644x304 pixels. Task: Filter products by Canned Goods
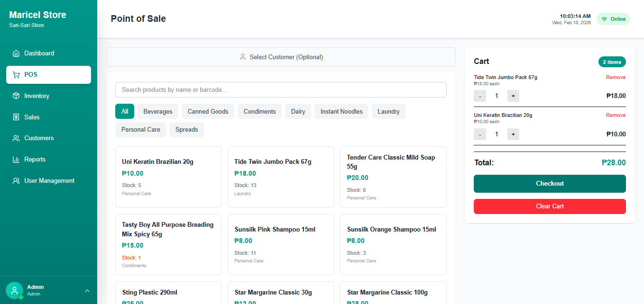[208, 112]
